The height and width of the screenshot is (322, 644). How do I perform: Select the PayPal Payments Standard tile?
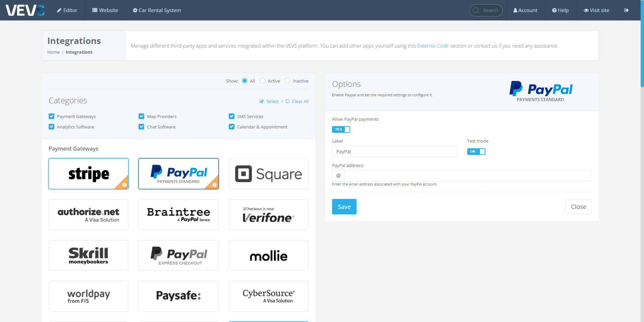[178, 173]
